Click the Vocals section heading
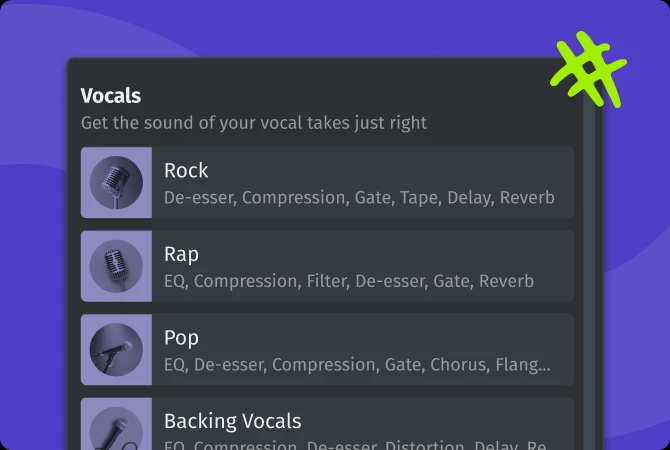The image size is (670, 450). (111, 96)
